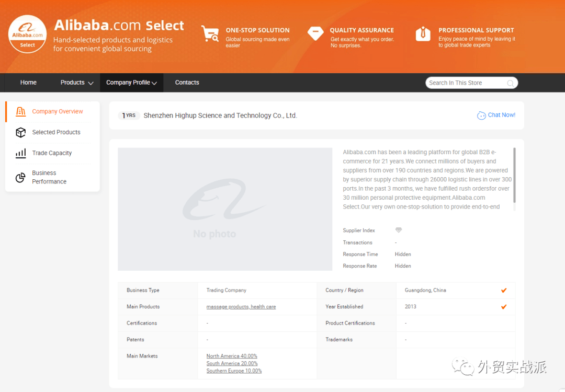Screen dimensions: 565x392
Task: Click the diamond Quality Assurance icon
Action: pos(315,33)
